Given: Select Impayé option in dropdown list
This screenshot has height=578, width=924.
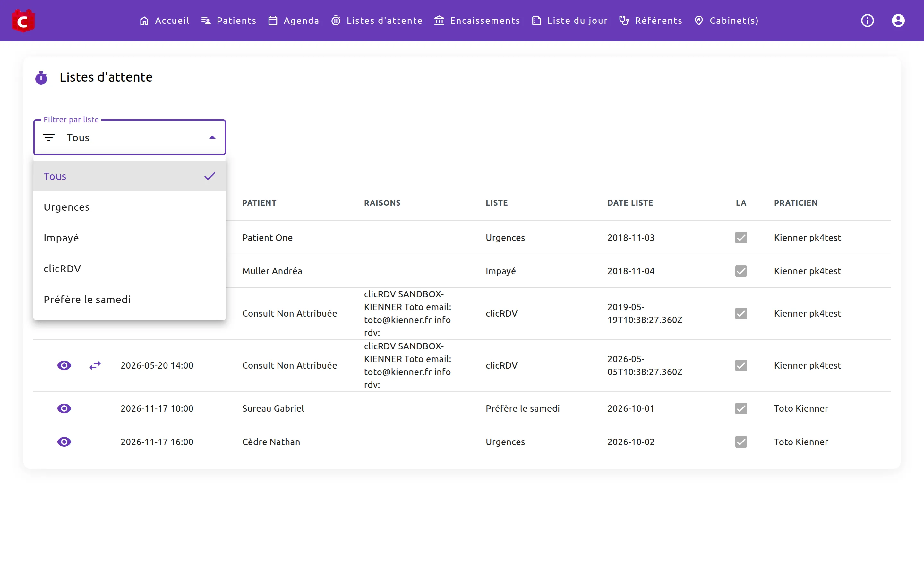Looking at the screenshot, I should click(x=129, y=238).
